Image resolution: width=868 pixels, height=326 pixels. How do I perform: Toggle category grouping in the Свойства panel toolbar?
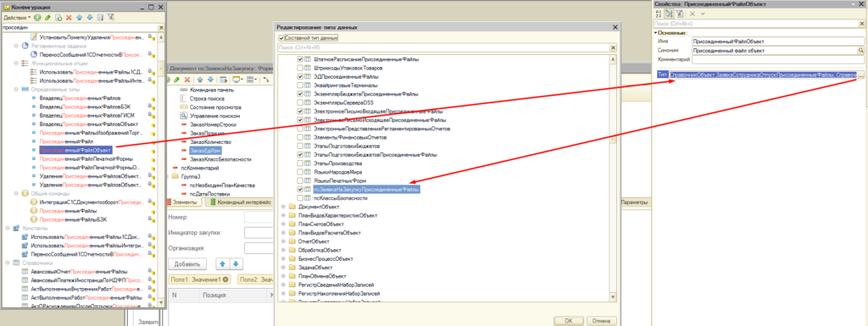click(x=669, y=14)
